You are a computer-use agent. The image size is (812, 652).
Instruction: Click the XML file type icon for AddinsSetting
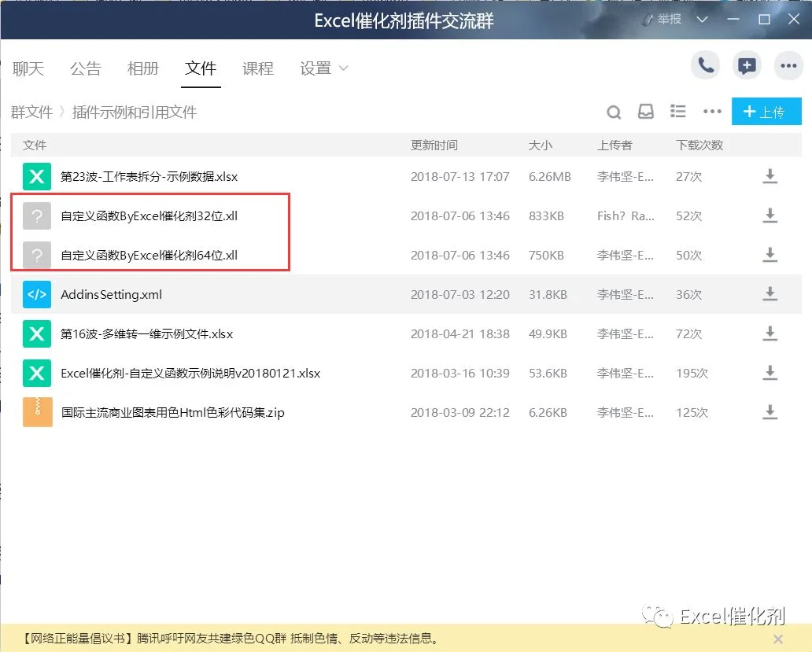click(x=37, y=294)
